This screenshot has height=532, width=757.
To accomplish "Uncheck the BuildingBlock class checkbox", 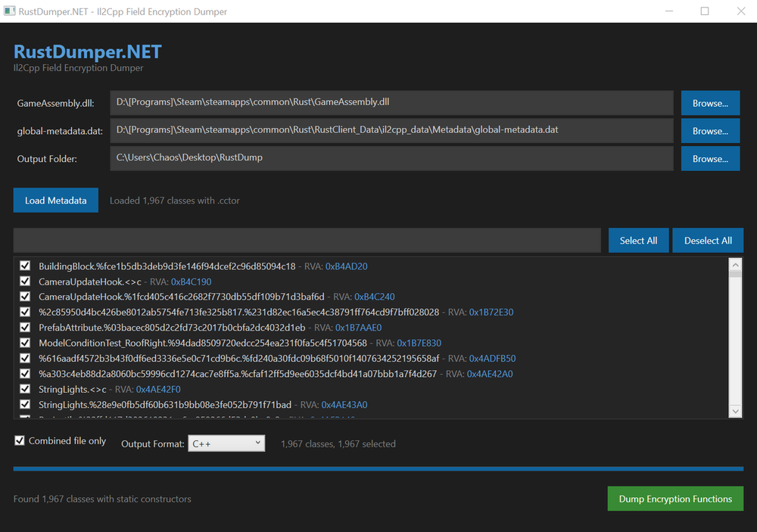I will 25,266.
